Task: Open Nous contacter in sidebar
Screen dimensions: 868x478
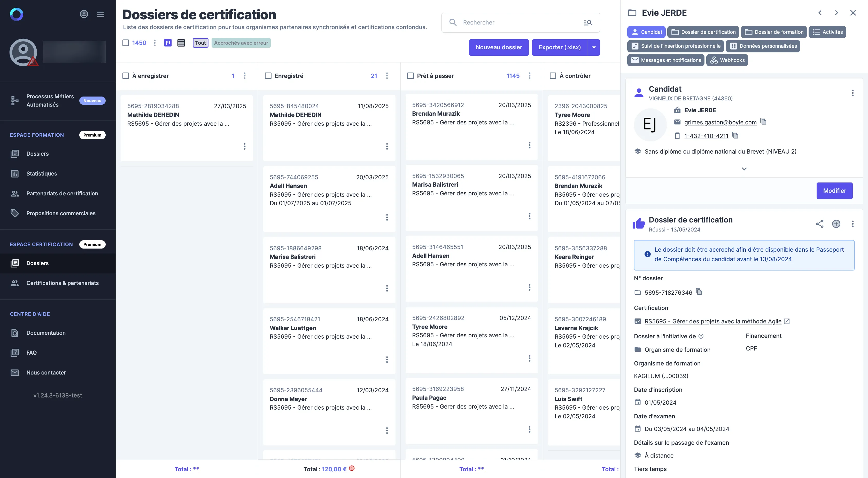Action: click(58, 372)
